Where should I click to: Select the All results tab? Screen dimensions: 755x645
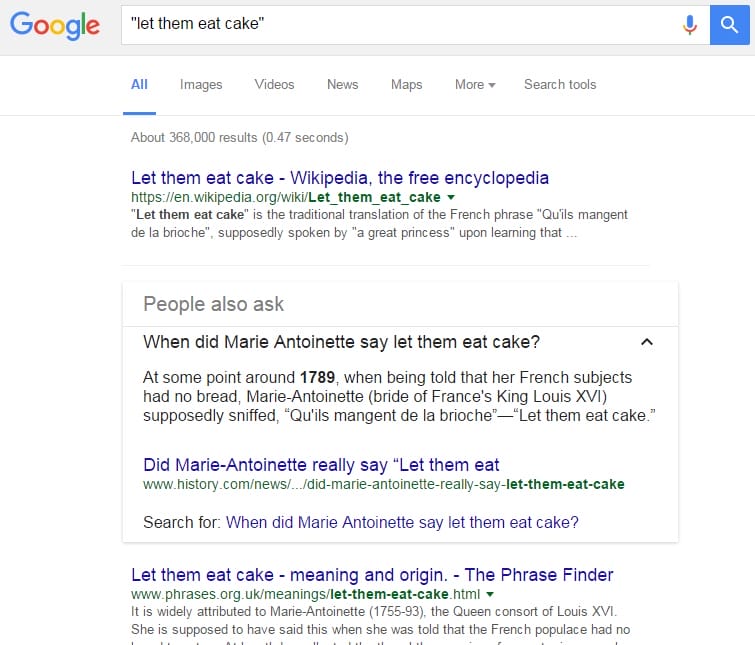[x=139, y=85]
